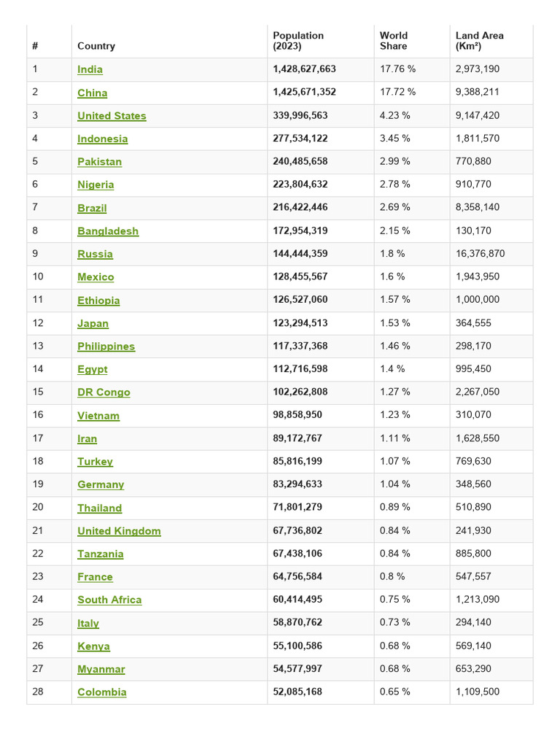
Task: Open the Pakistan link
Action: (x=99, y=162)
